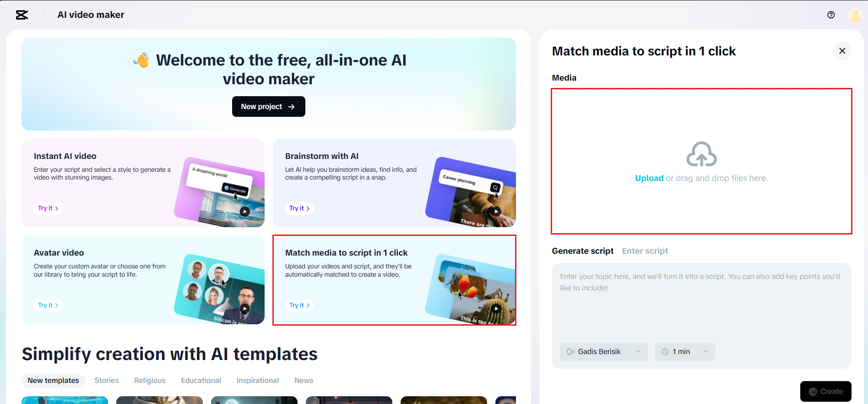Click Try it under Match media to script
The width and height of the screenshot is (868, 404).
pyautogui.click(x=299, y=306)
